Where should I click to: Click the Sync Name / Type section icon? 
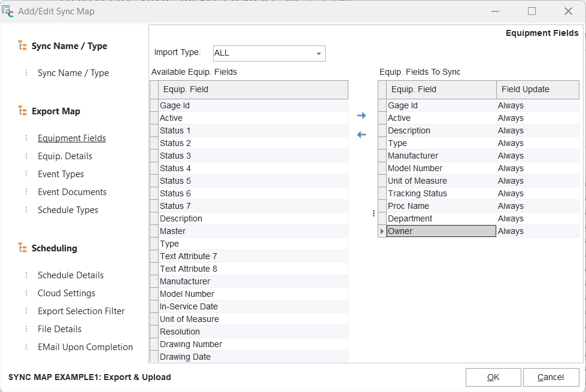pos(22,46)
